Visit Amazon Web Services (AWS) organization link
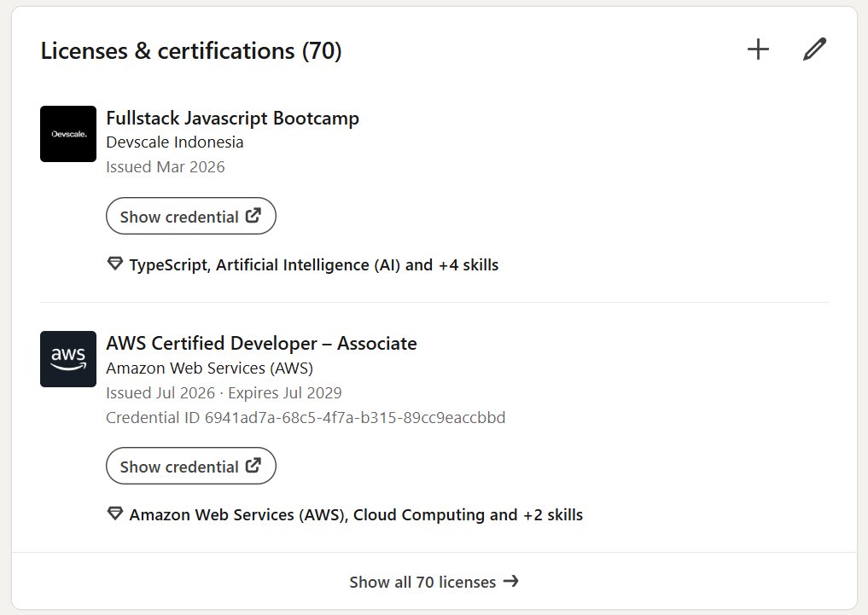 tap(209, 368)
